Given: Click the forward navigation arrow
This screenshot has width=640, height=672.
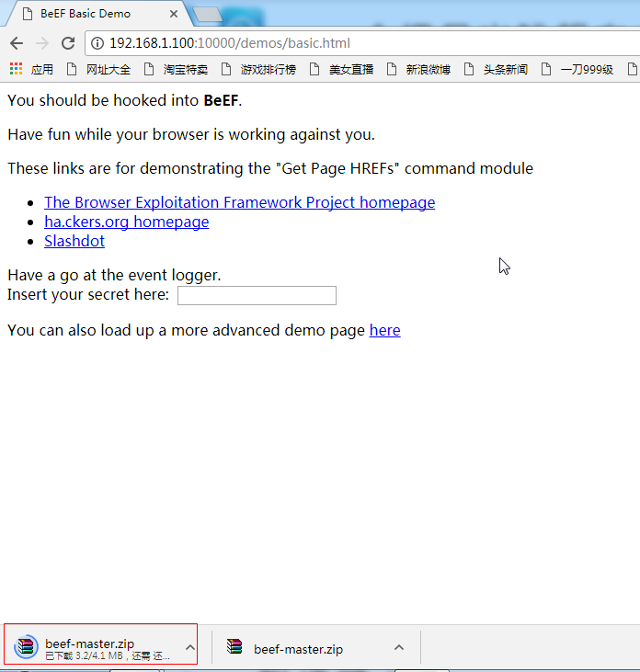Looking at the screenshot, I should 42,43.
